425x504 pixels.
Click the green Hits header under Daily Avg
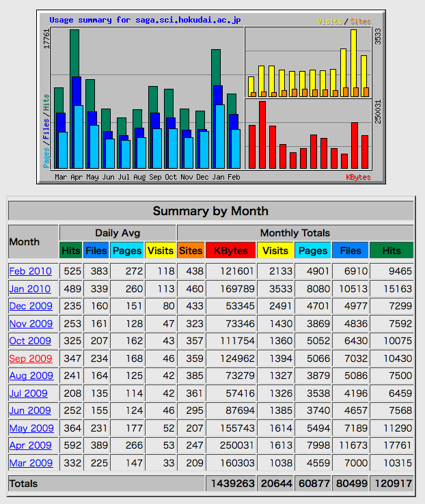71,251
